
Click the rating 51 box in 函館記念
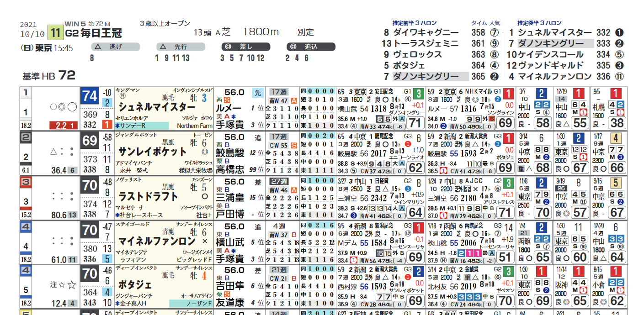click(x=505, y=258)
